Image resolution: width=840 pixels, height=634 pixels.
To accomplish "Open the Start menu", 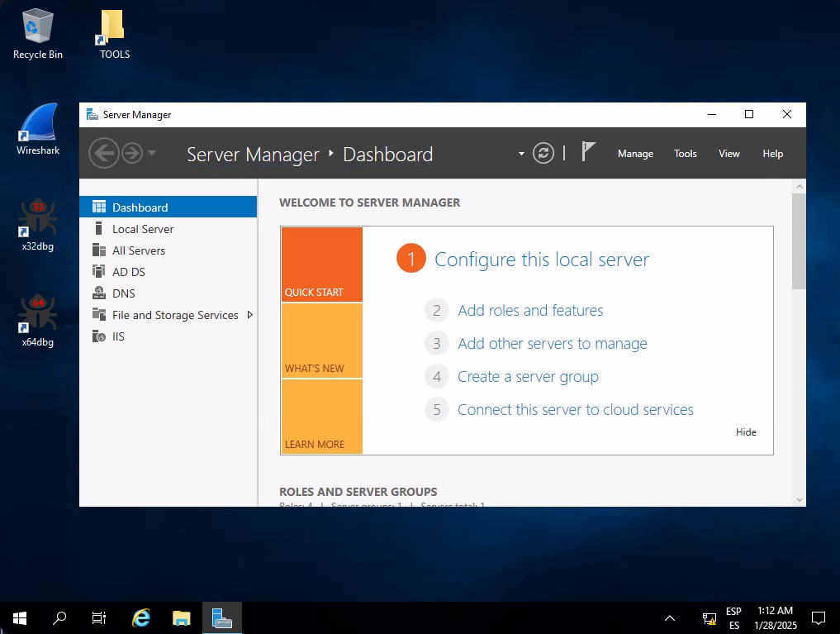I will point(20,618).
